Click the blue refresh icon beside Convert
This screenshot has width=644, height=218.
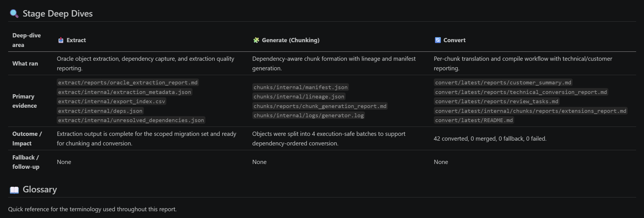(438, 40)
